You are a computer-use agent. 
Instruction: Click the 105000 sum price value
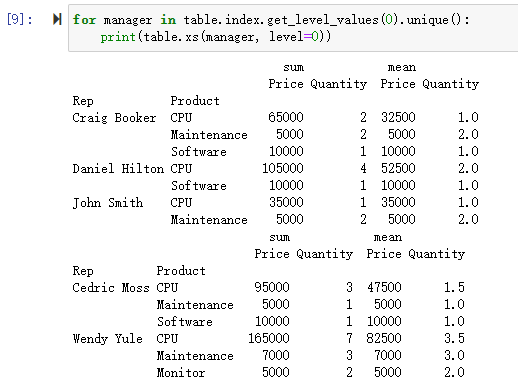point(283,168)
